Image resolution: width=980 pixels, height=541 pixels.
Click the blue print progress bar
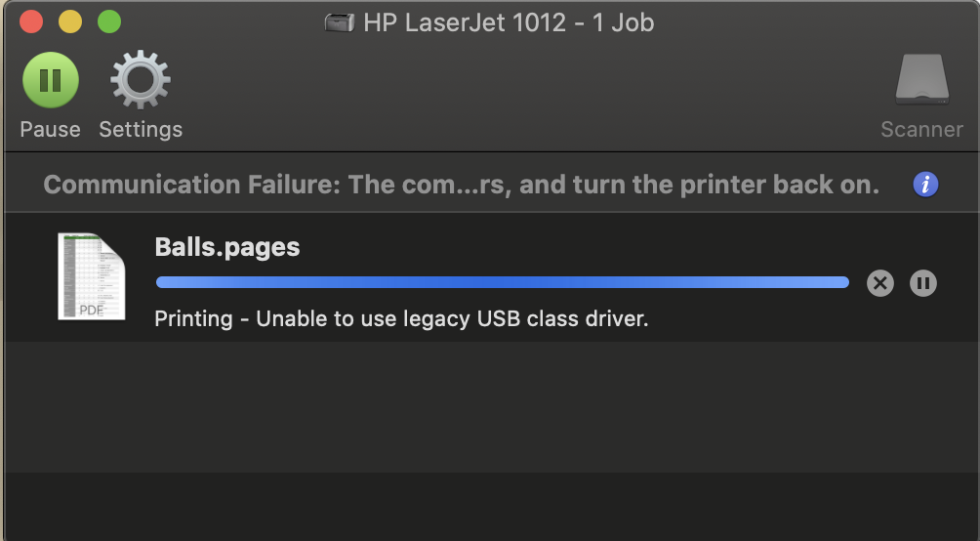[503, 282]
